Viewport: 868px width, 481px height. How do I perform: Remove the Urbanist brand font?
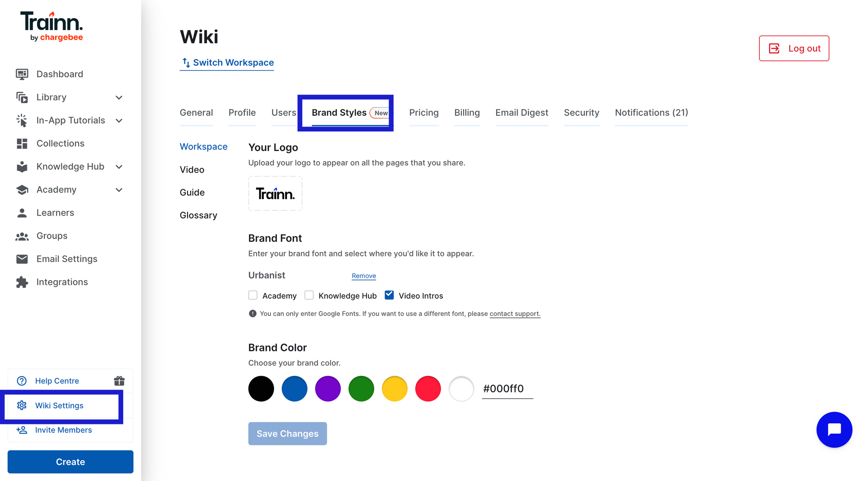364,276
